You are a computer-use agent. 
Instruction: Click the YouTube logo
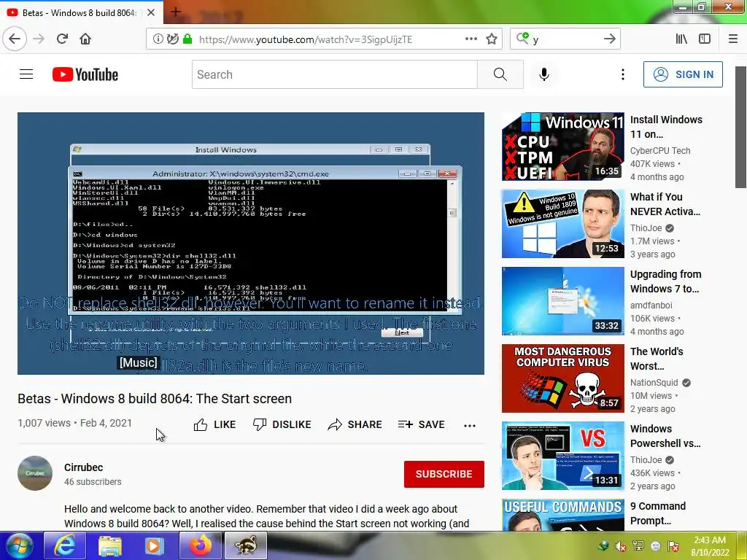[x=85, y=74]
